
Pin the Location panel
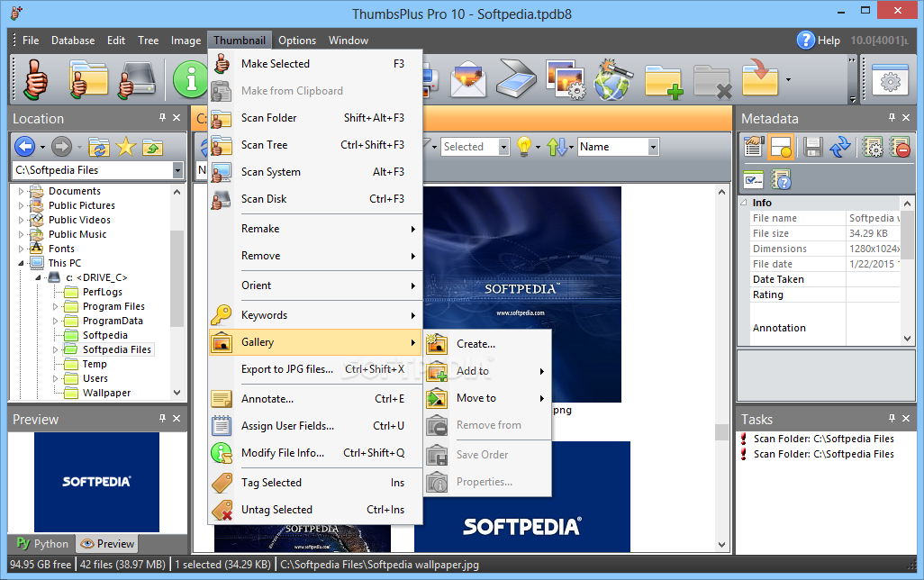point(162,118)
